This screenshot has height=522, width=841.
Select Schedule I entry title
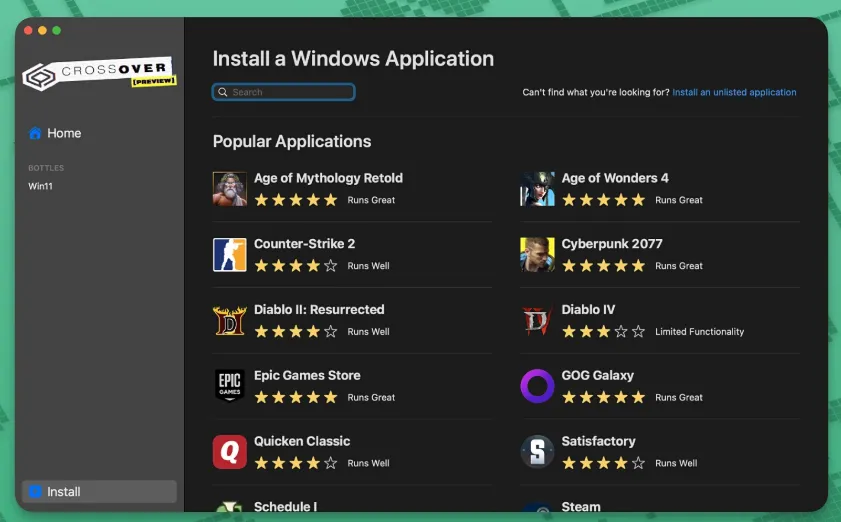[285, 506]
